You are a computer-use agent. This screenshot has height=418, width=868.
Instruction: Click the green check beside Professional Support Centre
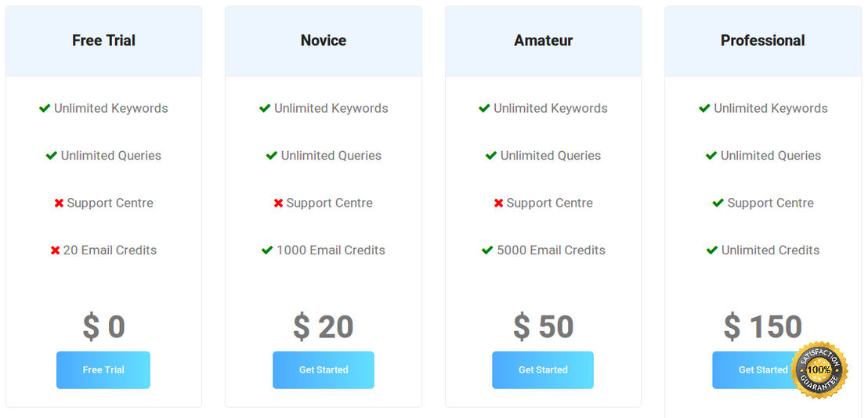coord(718,204)
